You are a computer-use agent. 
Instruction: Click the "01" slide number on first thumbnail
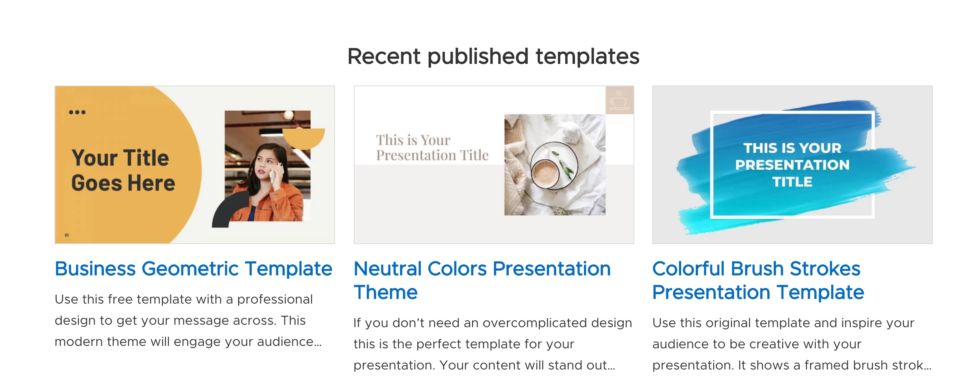point(67,235)
